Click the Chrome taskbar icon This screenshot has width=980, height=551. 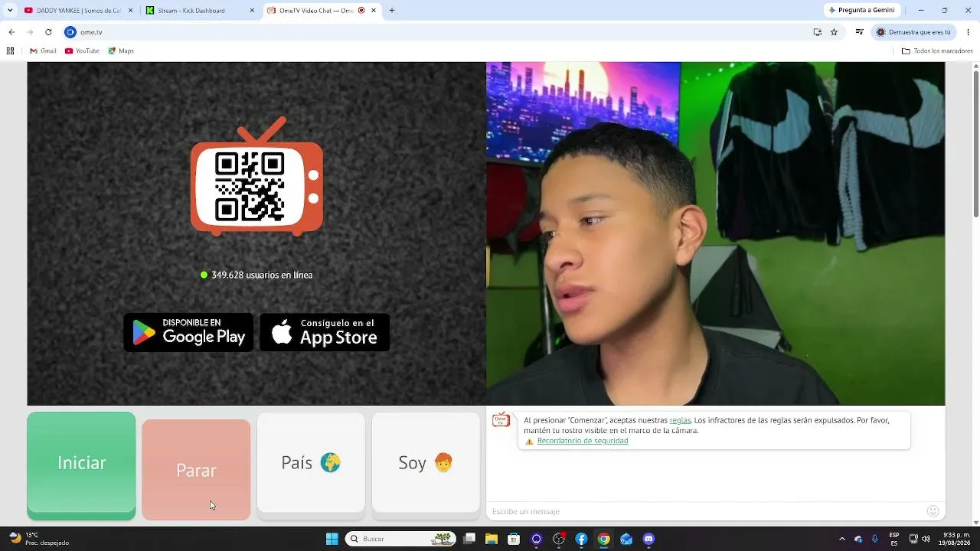tap(603, 539)
